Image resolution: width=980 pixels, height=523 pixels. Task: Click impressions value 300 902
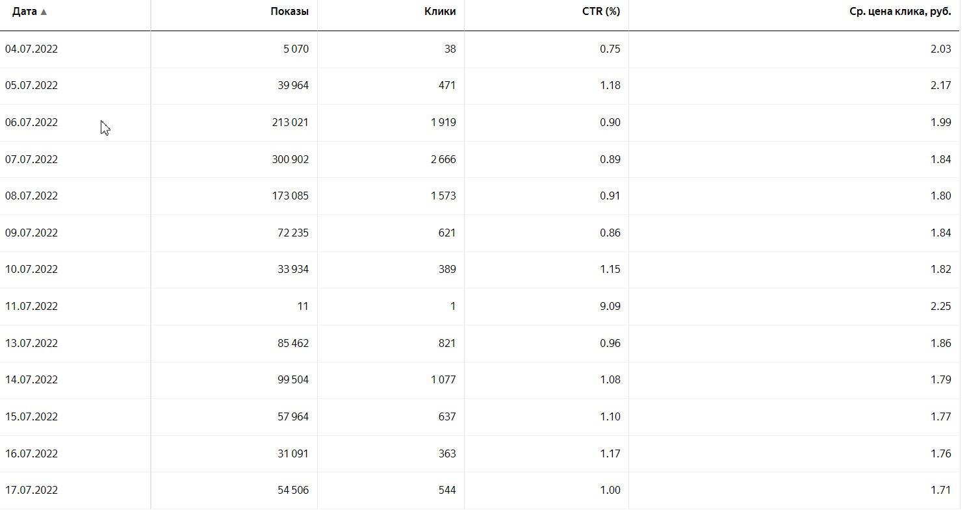pos(290,159)
